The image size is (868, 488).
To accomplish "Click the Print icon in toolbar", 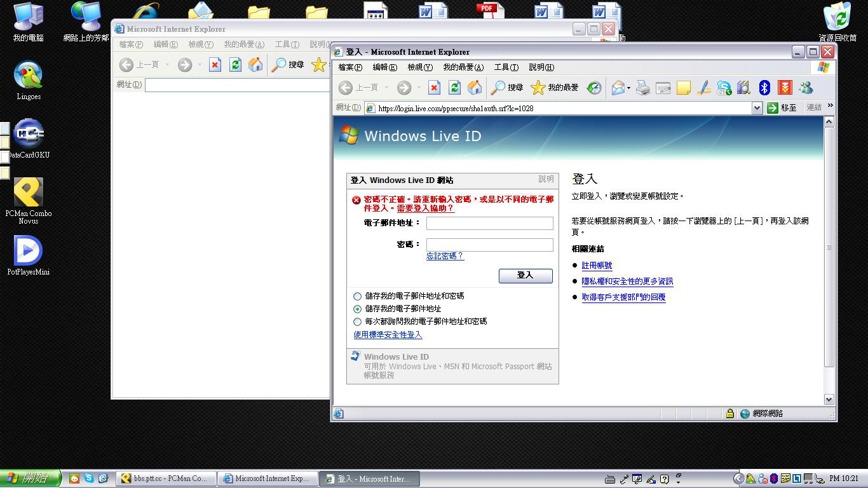I will tap(643, 88).
